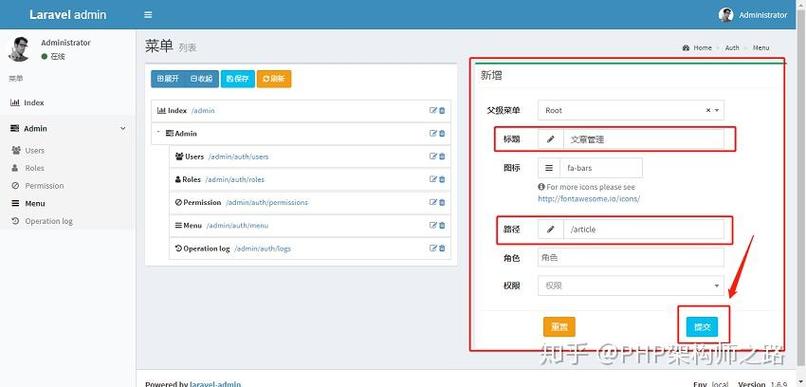Open the /admin/auth/permissions link
Image resolution: width=806 pixels, height=387 pixels.
coord(267,202)
